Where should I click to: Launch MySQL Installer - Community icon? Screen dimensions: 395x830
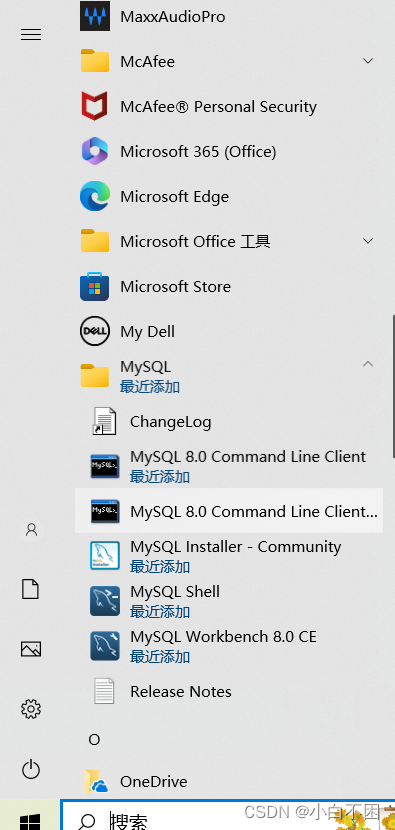coord(104,556)
